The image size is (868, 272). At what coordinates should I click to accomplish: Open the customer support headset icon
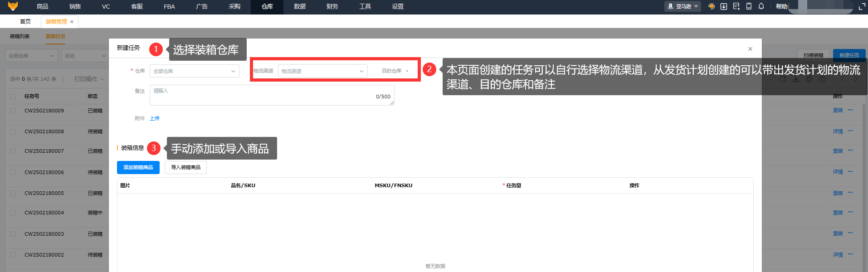(711, 6)
